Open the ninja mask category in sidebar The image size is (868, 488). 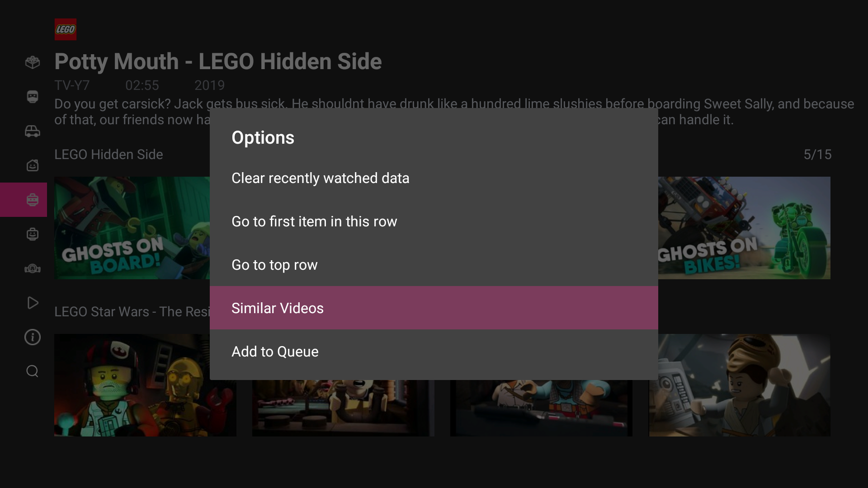click(x=33, y=97)
